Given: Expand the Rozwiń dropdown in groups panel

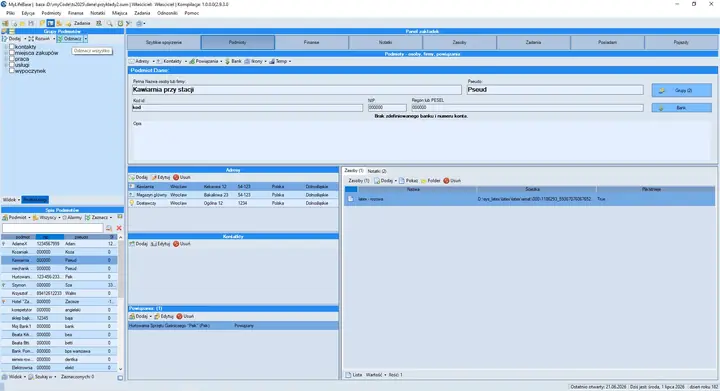Looking at the screenshot, I should click(54, 39).
